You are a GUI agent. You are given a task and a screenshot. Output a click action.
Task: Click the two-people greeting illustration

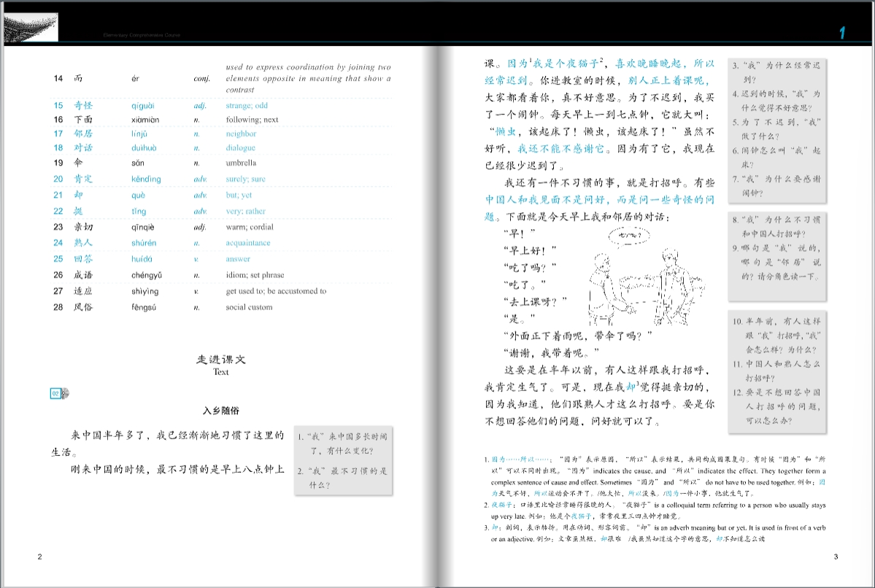[633, 277]
